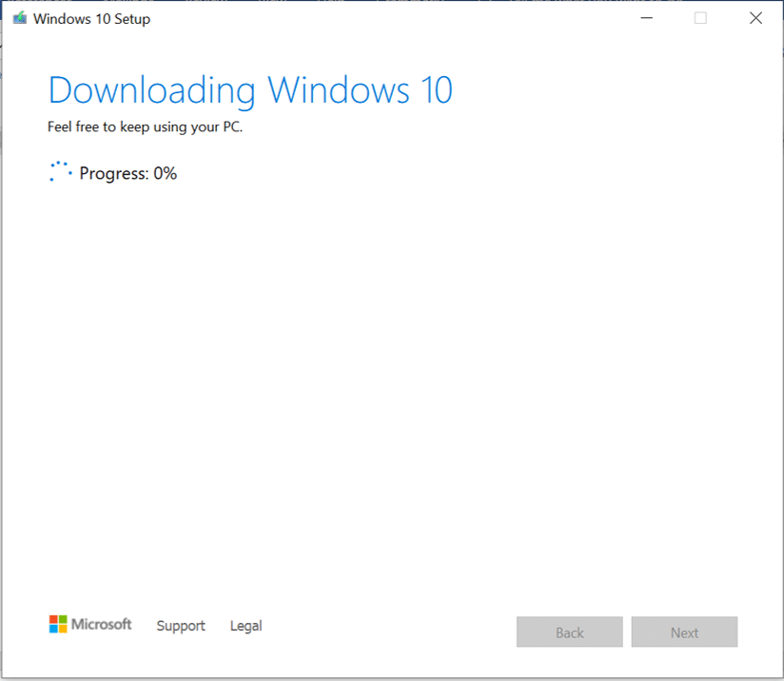Click the disabled maximize button

point(700,18)
